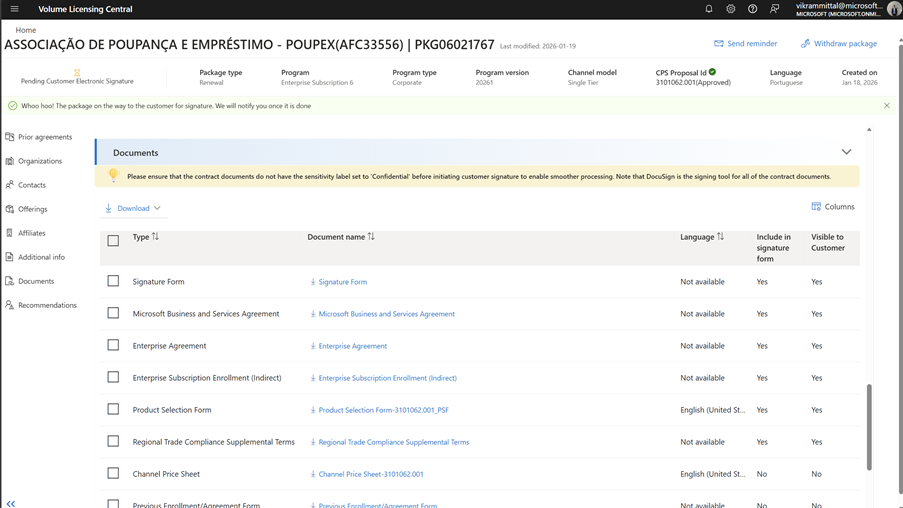Go to Contacts section
Image resolution: width=903 pixels, height=508 pixels.
tap(32, 185)
